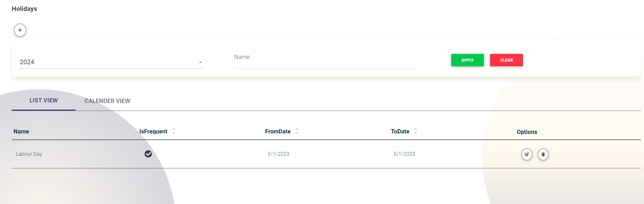
Task: Sort by ToDate column arrows
Action: click(x=416, y=131)
